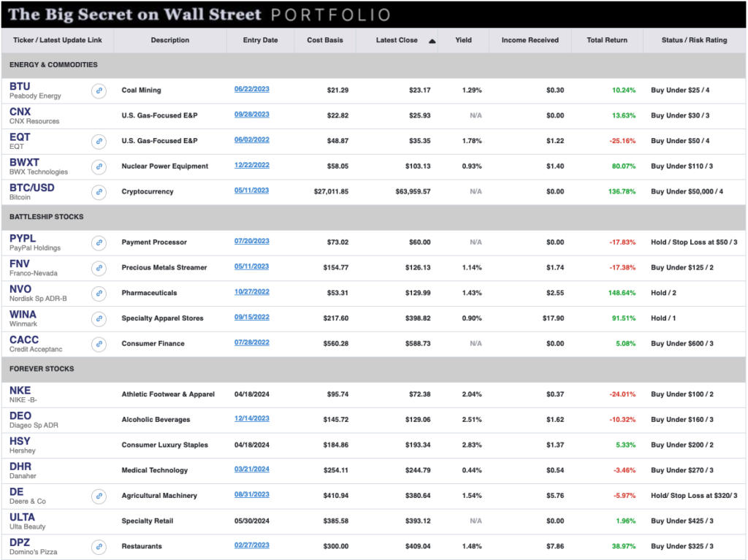Open the EQT entry date 06/02/2022 link
The height and width of the screenshot is (560, 748).
tap(251, 139)
